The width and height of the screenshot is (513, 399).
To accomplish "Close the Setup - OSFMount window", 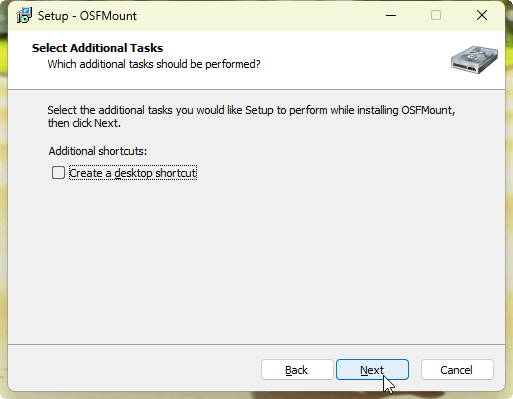I will (x=482, y=15).
